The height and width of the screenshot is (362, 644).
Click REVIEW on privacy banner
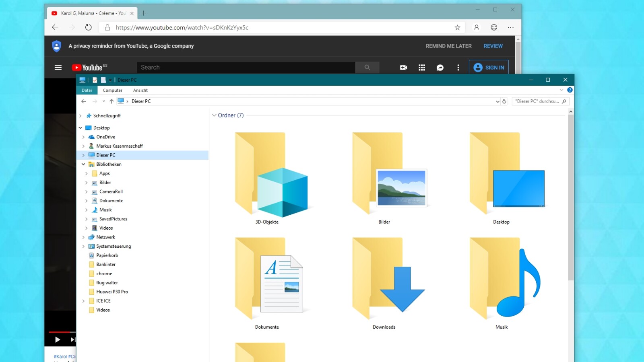(493, 46)
